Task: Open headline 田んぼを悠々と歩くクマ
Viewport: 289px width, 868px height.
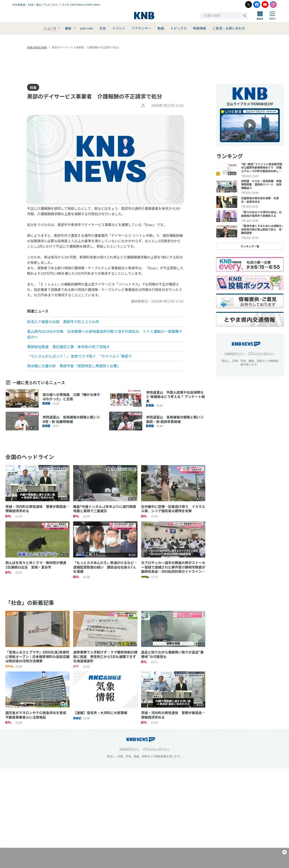Action: pos(37,548)
